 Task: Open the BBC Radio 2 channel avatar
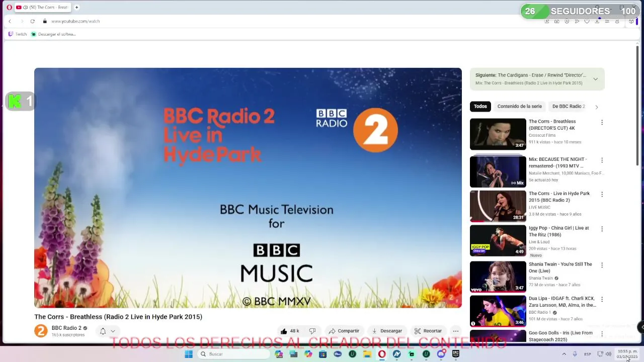pyautogui.click(x=41, y=331)
